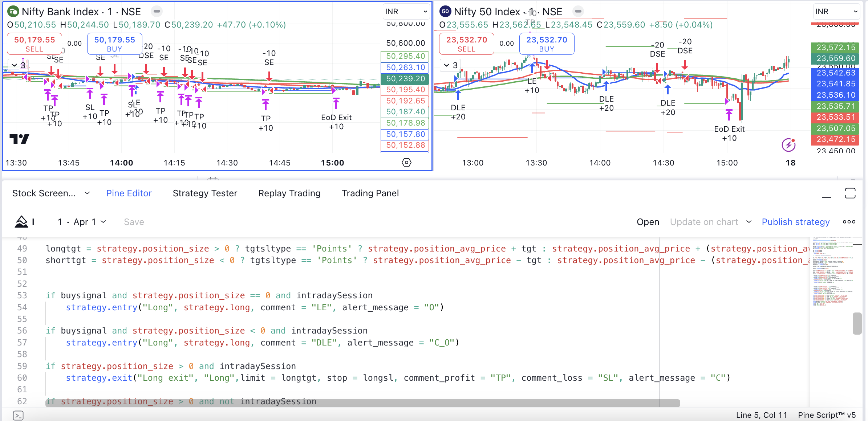This screenshot has height=421, width=868.
Task: Open the Trading Panel tab
Action: click(370, 193)
